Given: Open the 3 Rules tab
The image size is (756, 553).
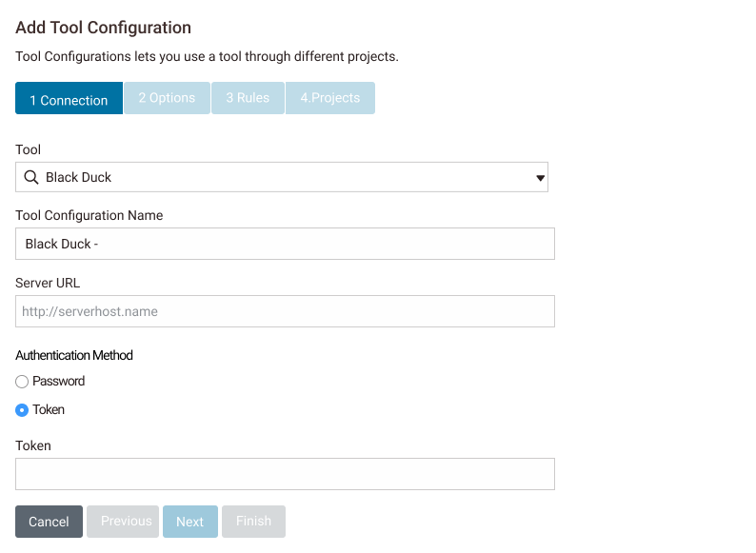Looking at the screenshot, I should (248, 98).
